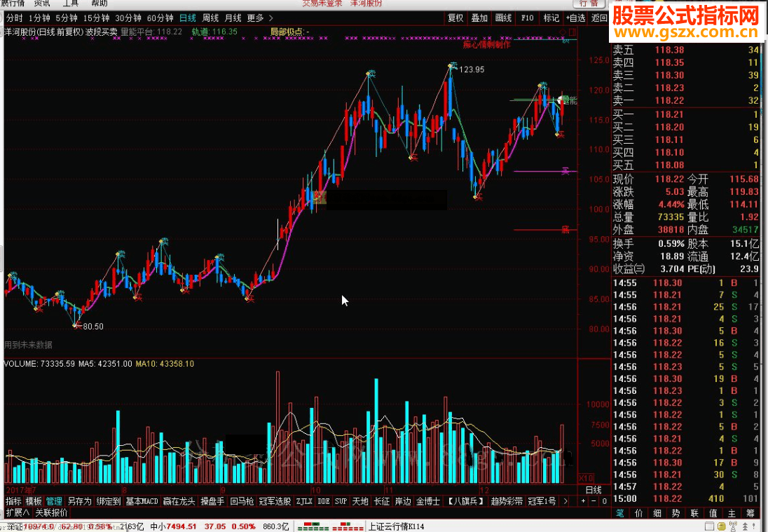Click the 绑定到 bind option

pyautogui.click(x=108, y=501)
